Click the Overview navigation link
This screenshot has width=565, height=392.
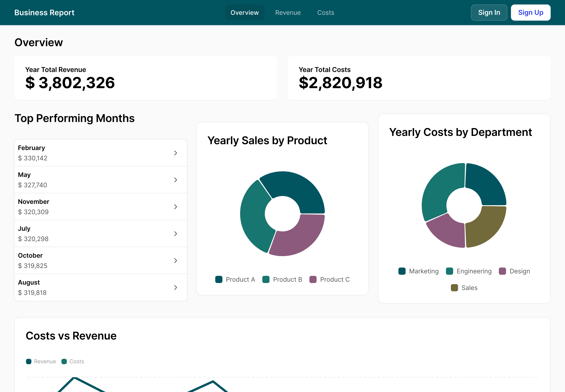(245, 13)
